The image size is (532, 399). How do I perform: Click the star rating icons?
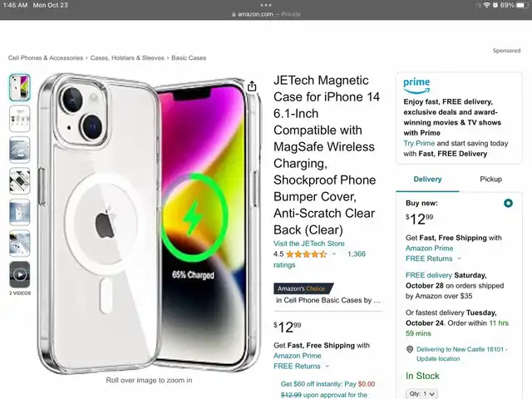(x=306, y=254)
